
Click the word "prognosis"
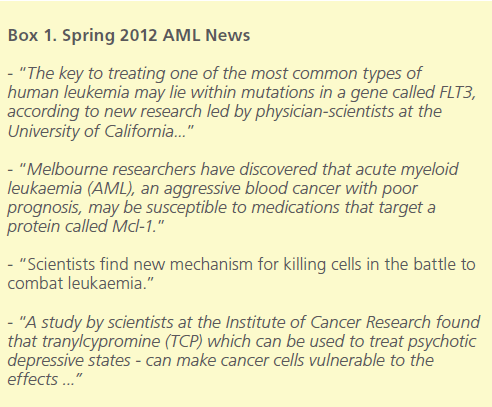(44, 208)
